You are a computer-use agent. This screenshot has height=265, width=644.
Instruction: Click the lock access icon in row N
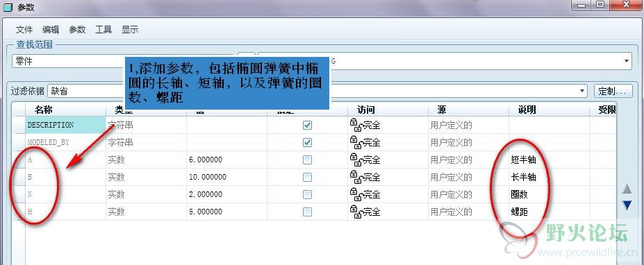pos(356,194)
